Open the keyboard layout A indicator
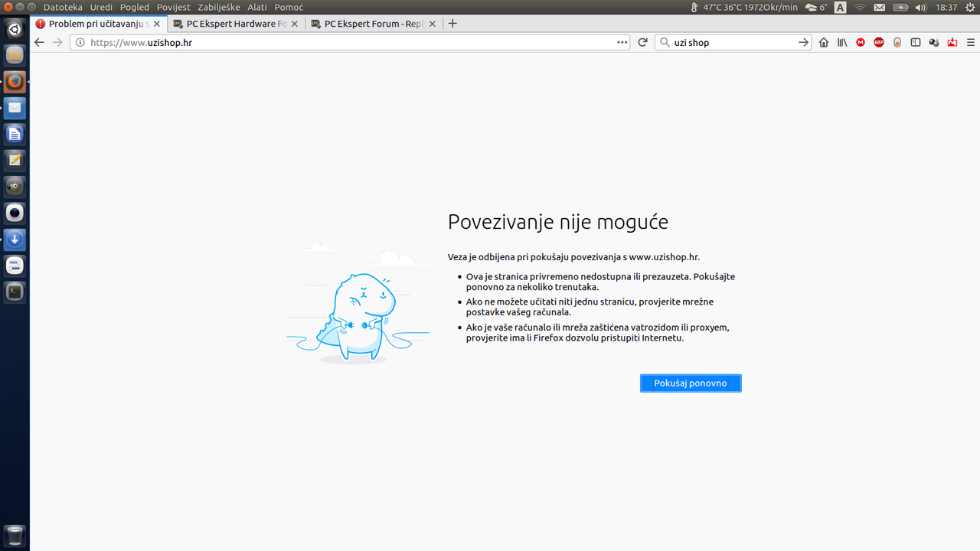Screen dimensions: 980x551 pos(840,7)
